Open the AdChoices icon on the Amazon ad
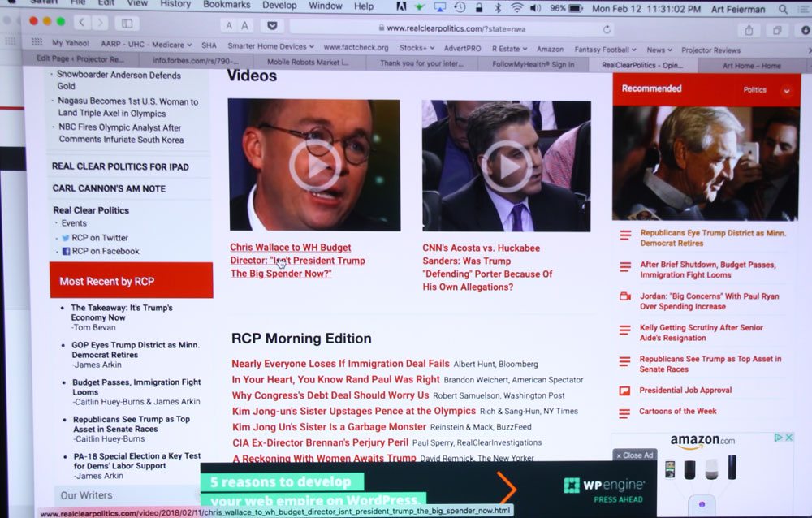 coord(778,438)
